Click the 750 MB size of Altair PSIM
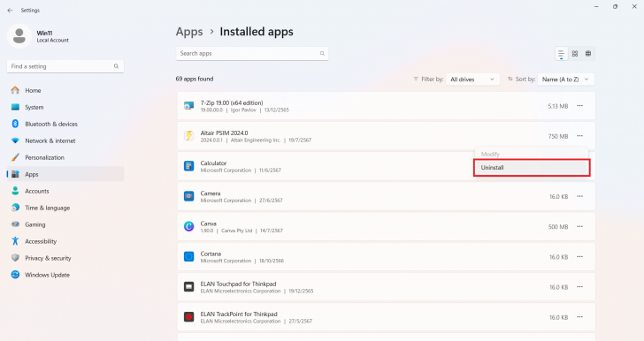644x341 pixels. pos(558,136)
